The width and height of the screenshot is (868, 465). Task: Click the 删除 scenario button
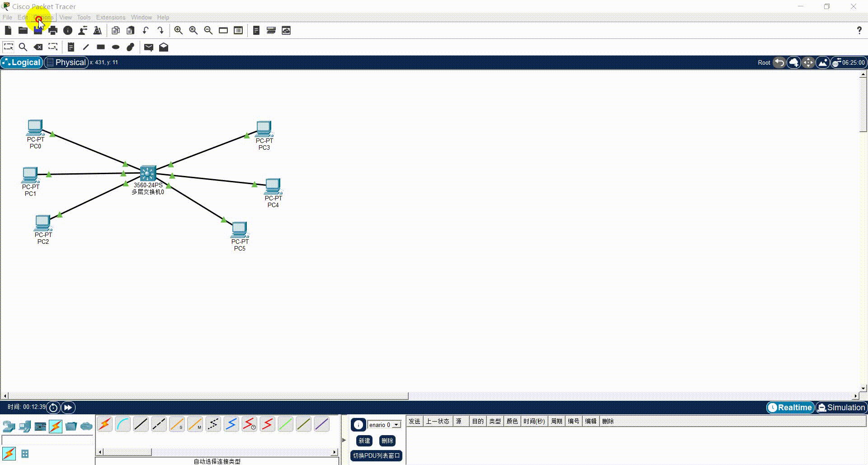(387, 441)
